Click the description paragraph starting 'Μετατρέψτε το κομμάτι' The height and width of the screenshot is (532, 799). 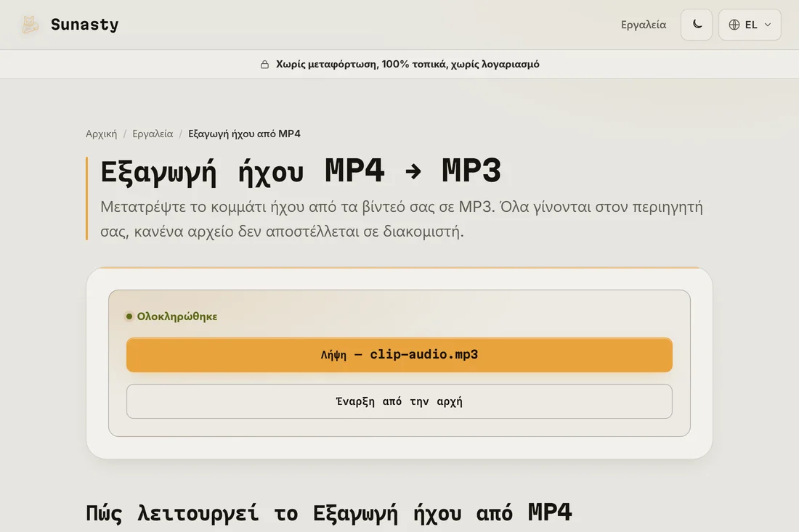401,219
